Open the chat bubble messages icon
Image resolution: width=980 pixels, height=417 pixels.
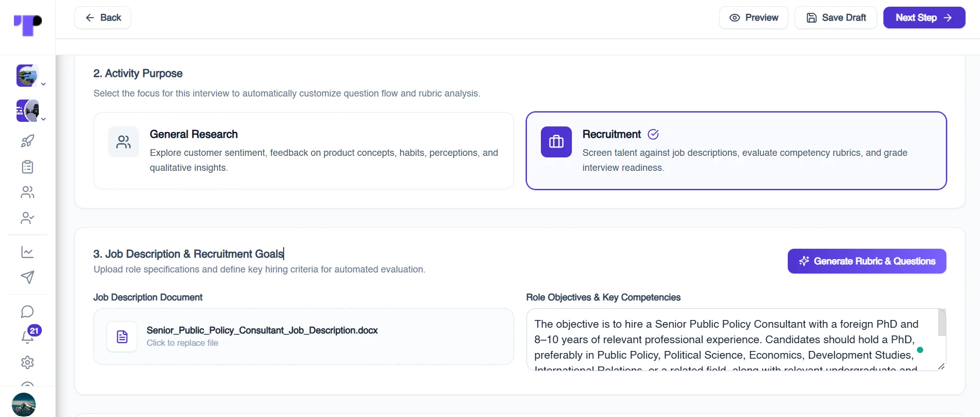click(27, 312)
